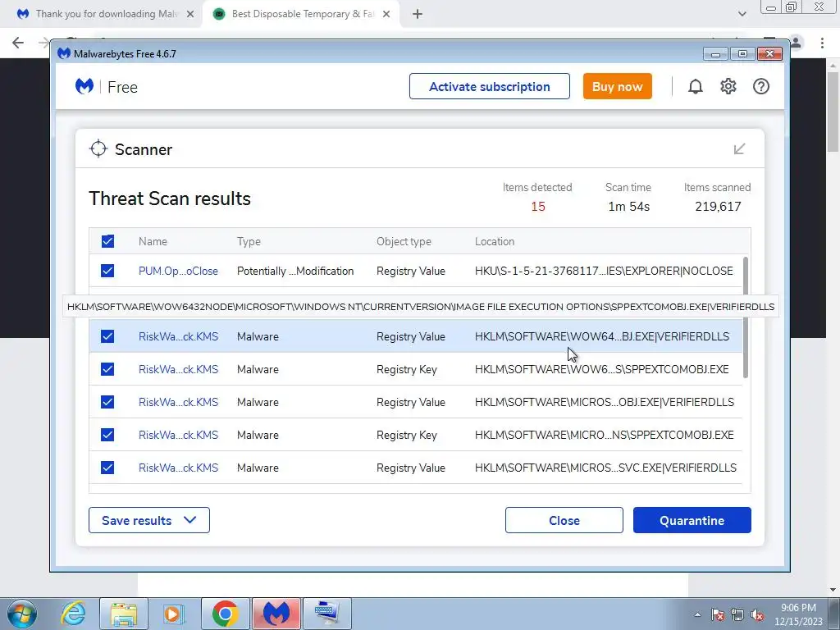The width and height of the screenshot is (840, 630).
Task: Click Chrome's back navigation arrow
Action: click(18, 43)
